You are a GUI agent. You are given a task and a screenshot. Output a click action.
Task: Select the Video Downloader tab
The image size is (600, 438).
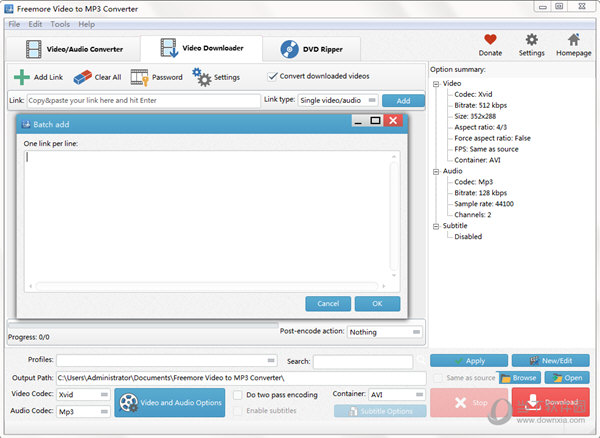[x=202, y=48]
